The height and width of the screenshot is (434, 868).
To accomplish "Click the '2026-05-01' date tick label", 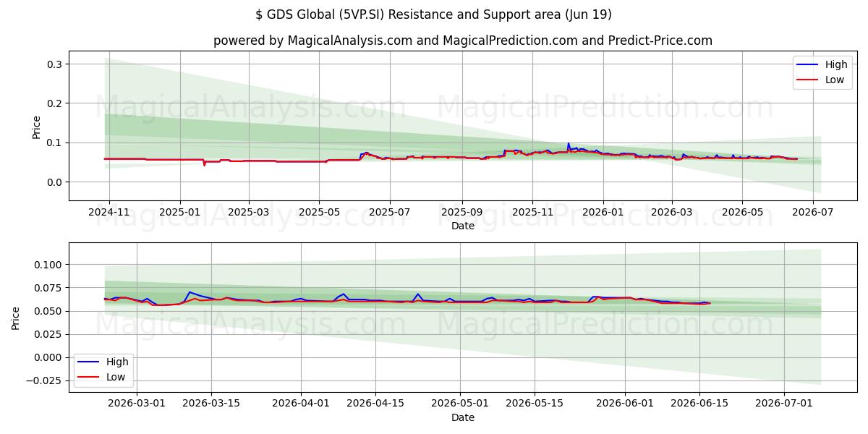I will pos(461,404).
